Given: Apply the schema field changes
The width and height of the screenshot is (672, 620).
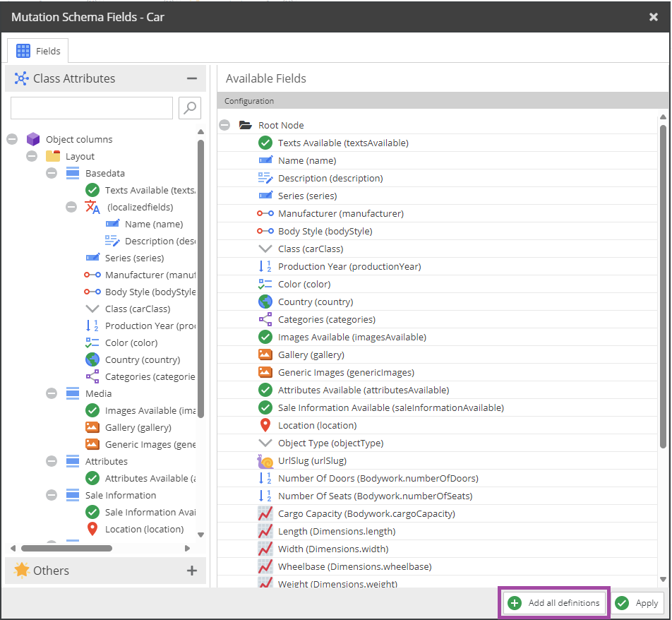Looking at the screenshot, I should click(637, 603).
